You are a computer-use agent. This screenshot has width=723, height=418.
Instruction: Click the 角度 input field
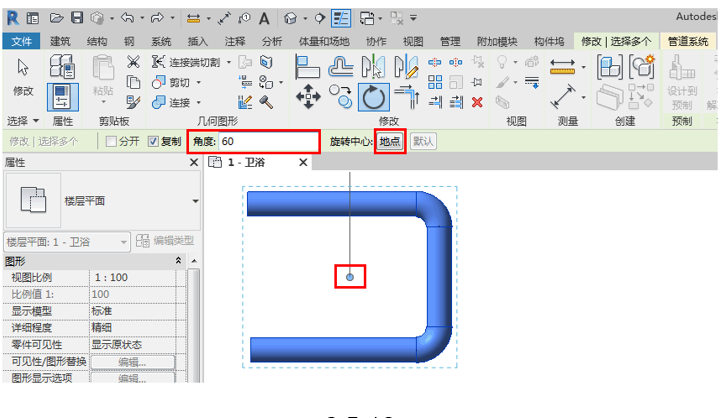(x=268, y=141)
